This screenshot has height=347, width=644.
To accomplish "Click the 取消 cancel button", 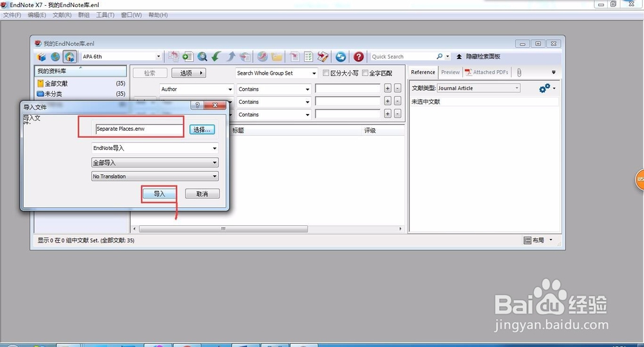I will pyautogui.click(x=202, y=194).
